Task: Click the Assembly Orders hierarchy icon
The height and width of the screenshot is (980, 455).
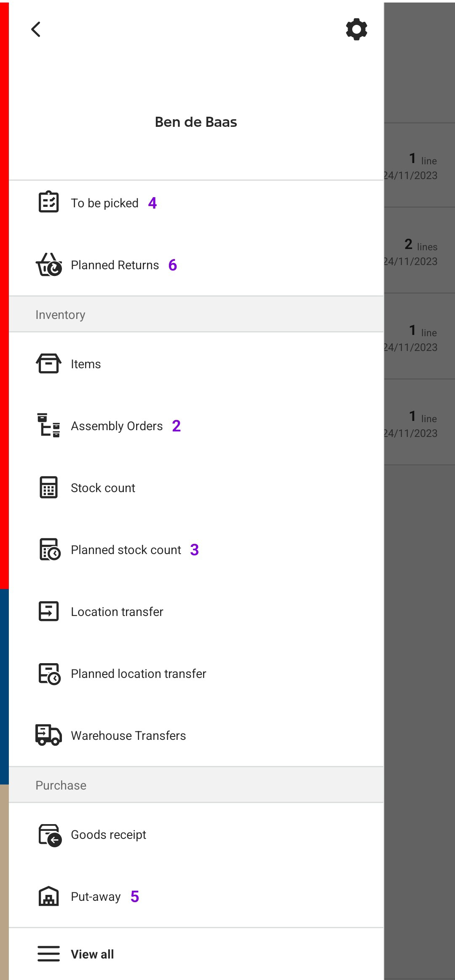Action: 48,425
